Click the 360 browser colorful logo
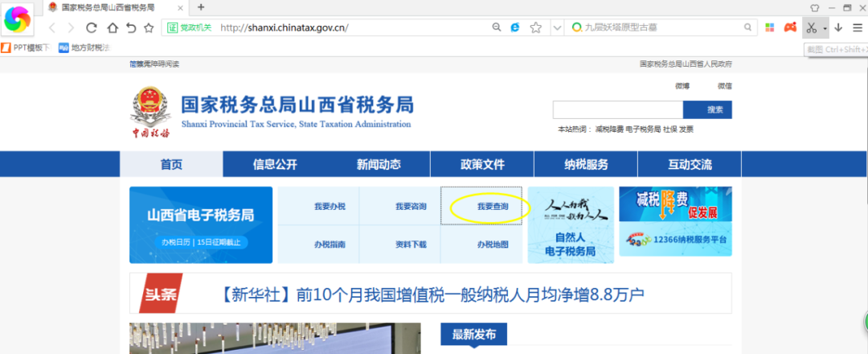The height and width of the screenshot is (354, 868). 18,19
